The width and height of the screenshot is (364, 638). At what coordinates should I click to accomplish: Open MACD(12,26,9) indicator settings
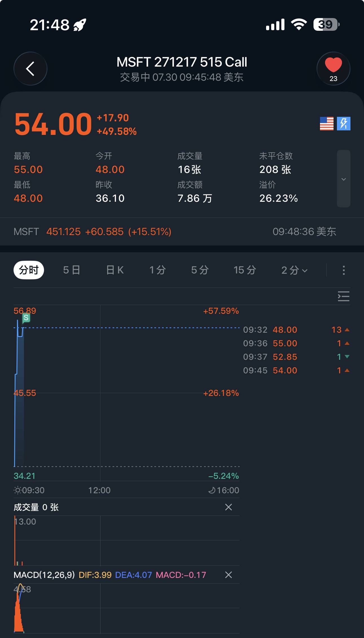click(x=44, y=575)
